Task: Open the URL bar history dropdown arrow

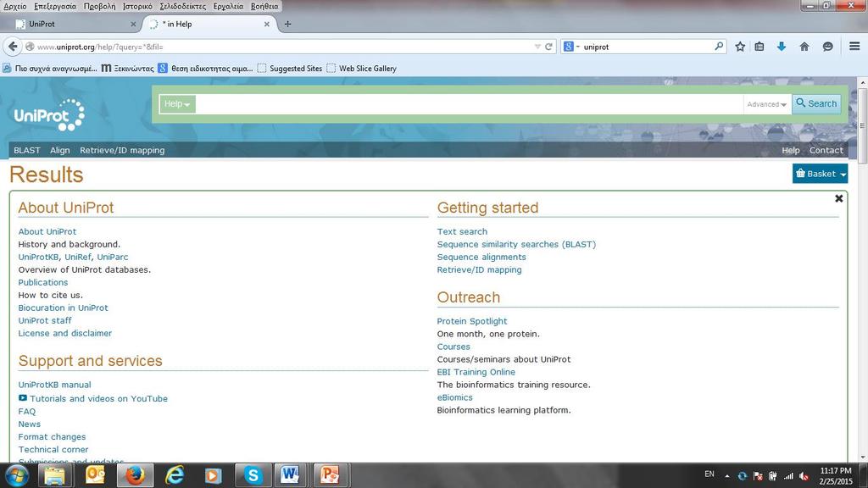Action: coord(537,47)
